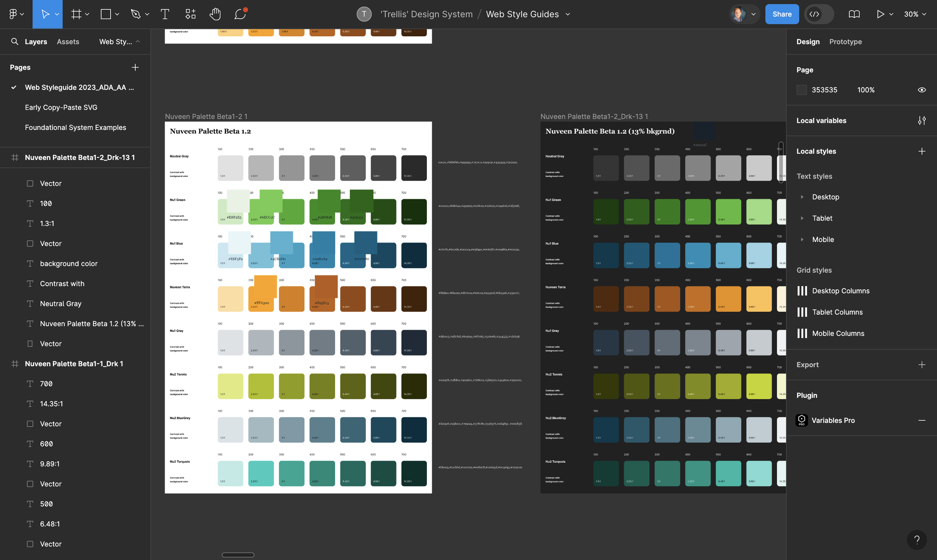937x560 pixels.
Task: Select the Pen tool
Action: click(136, 14)
